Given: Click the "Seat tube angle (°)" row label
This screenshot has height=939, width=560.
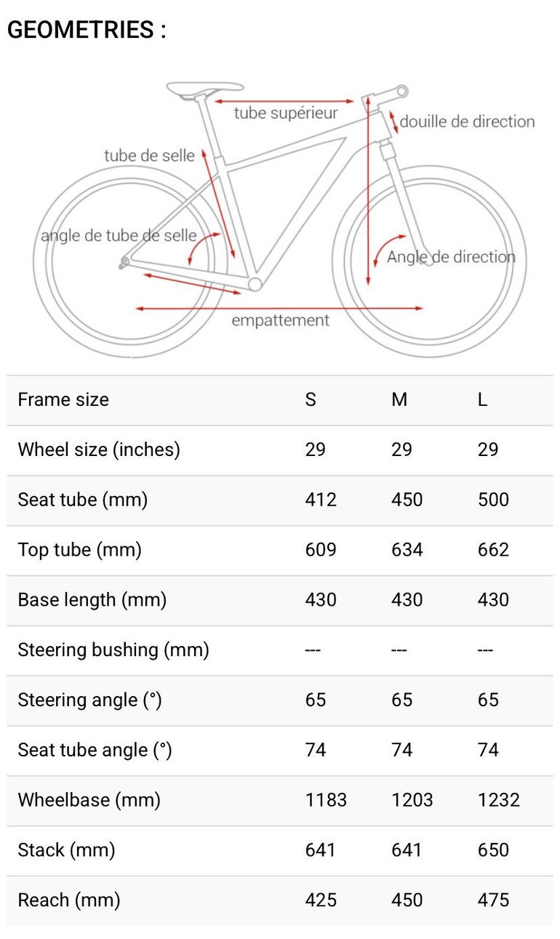Looking at the screenshot, I should click(95, 750).
